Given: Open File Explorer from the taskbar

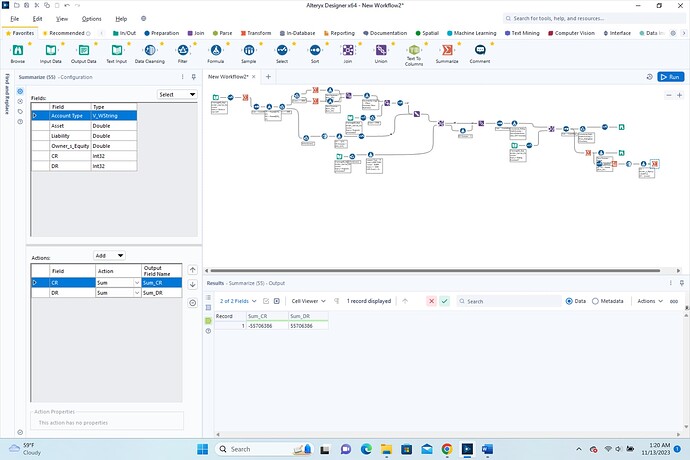Looking at the screenshot, I should (386, 449).
